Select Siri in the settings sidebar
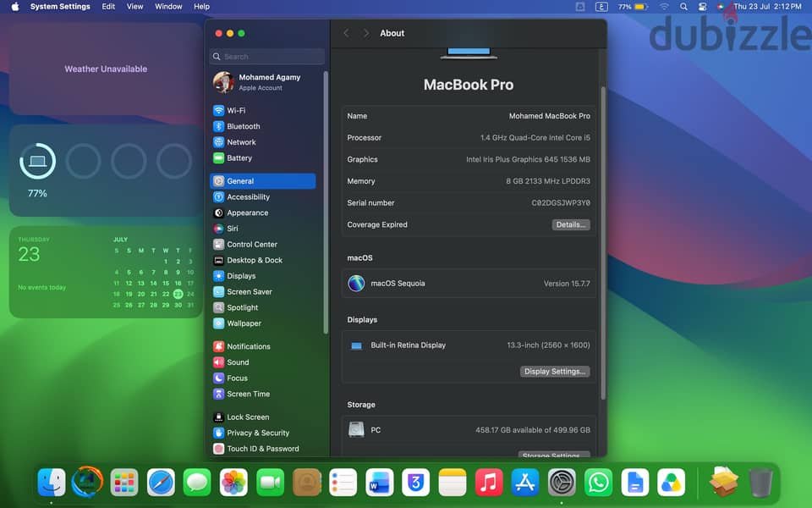Screen dimensions: 812x508 coord(263,229)
